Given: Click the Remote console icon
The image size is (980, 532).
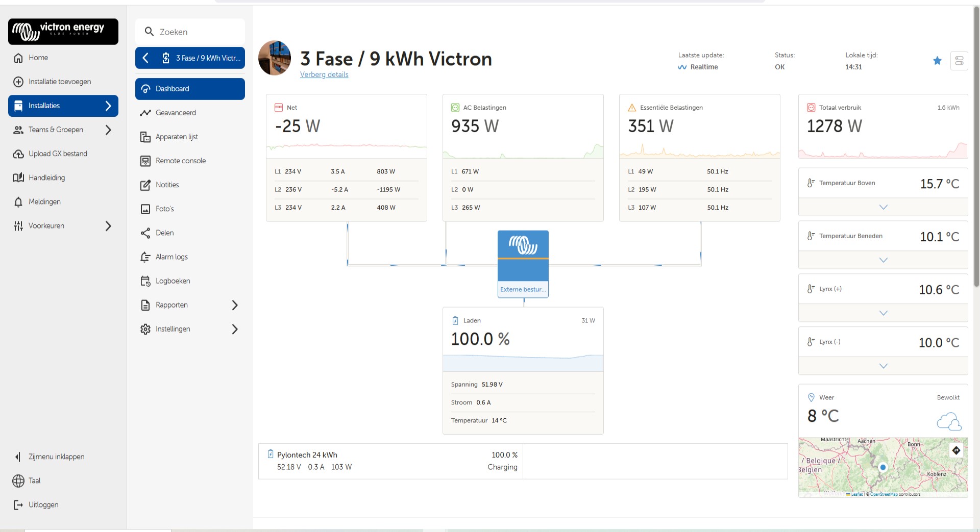Looking at the screenshot, I should tap(145, 161).
